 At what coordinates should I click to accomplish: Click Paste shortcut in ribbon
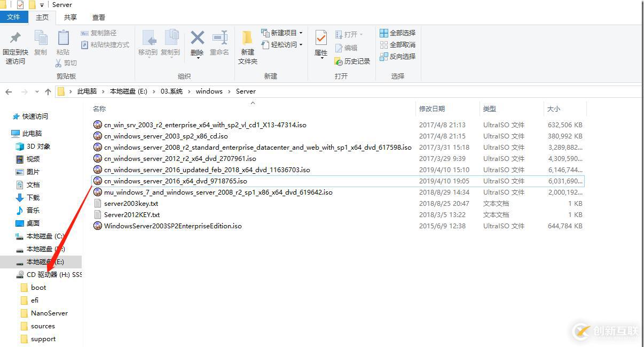coord(105,45)
